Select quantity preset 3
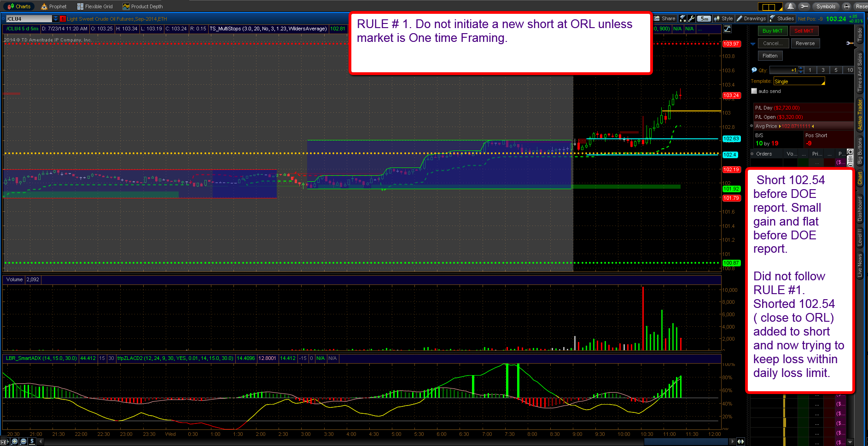This screenshot has height=446, width=868. coord(823,70)
